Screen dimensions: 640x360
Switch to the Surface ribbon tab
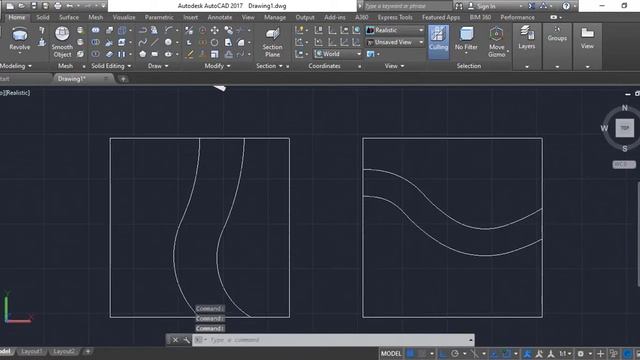[69, 17]
